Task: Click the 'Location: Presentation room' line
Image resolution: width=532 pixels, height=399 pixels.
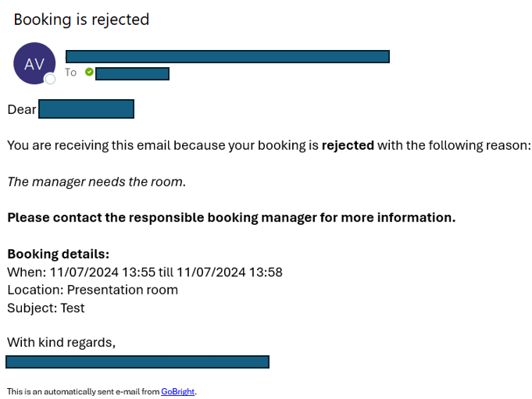Action: click(93, 290)
